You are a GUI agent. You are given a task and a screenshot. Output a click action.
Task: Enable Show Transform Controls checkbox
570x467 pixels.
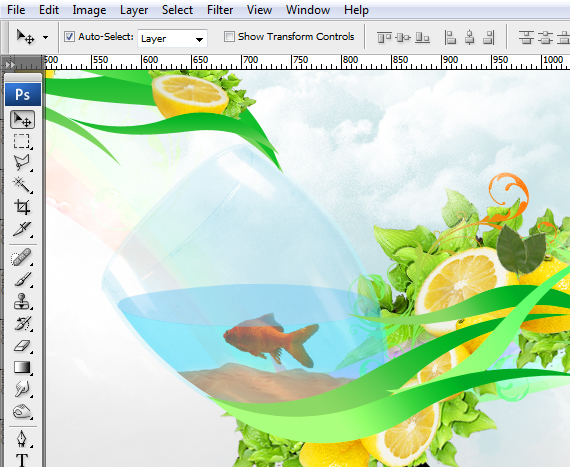(229, 37)
